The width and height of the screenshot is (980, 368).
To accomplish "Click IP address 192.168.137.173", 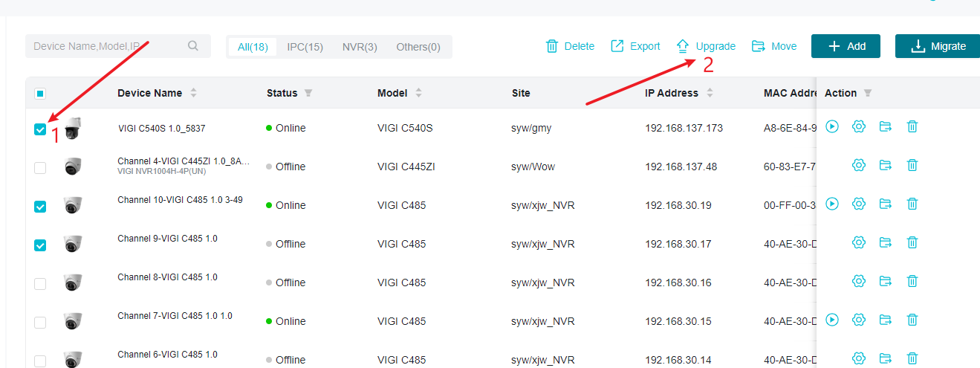I will 684,128.
